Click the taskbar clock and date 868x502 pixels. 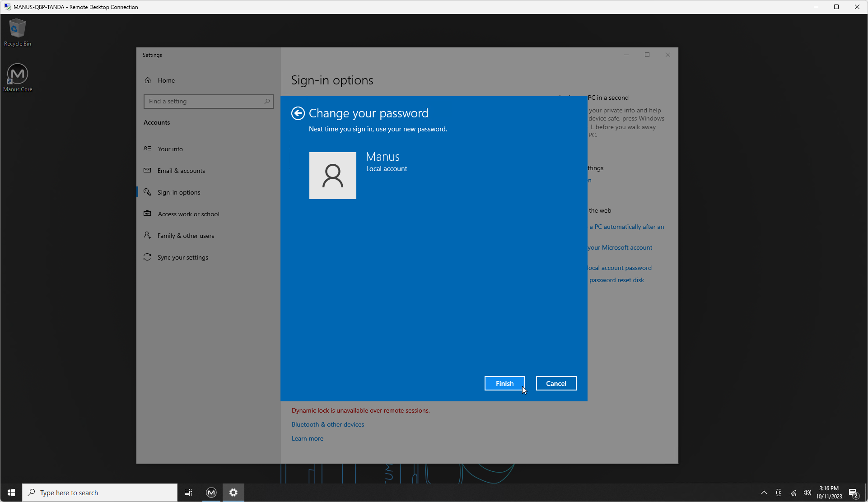coord(829,493)
